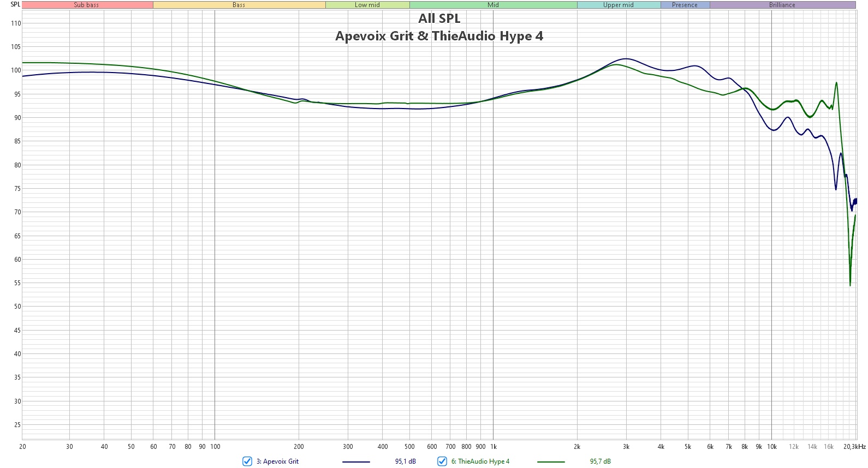
Task: Click the 10k tick on the frequency axis
Action: tap(772, 447)
